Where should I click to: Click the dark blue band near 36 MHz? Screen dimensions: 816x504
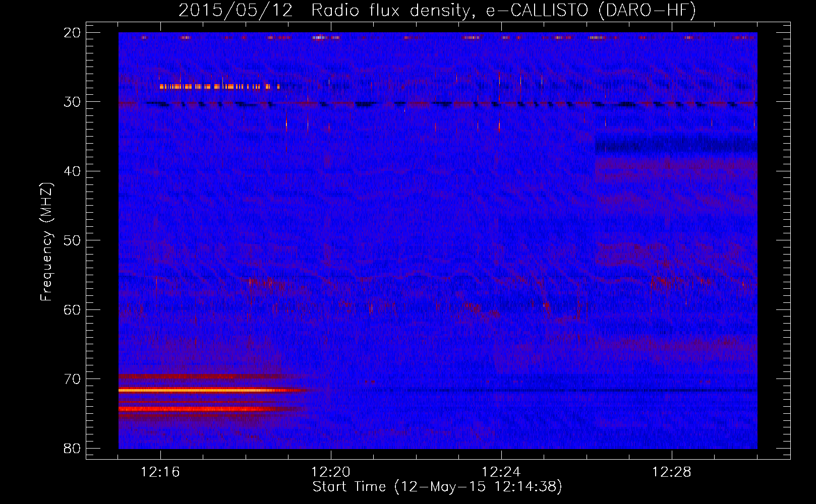(676, 145)
